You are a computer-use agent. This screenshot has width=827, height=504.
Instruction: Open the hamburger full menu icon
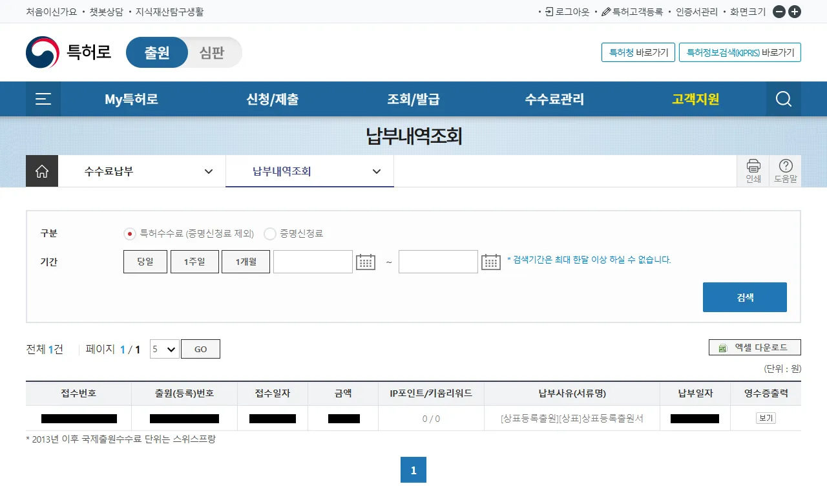[43, 99]
